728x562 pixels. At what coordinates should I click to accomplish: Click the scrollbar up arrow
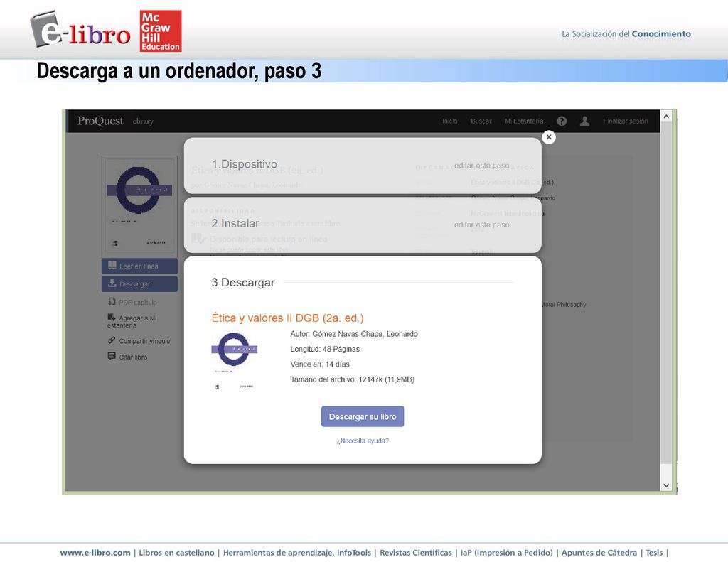point(666,117)
